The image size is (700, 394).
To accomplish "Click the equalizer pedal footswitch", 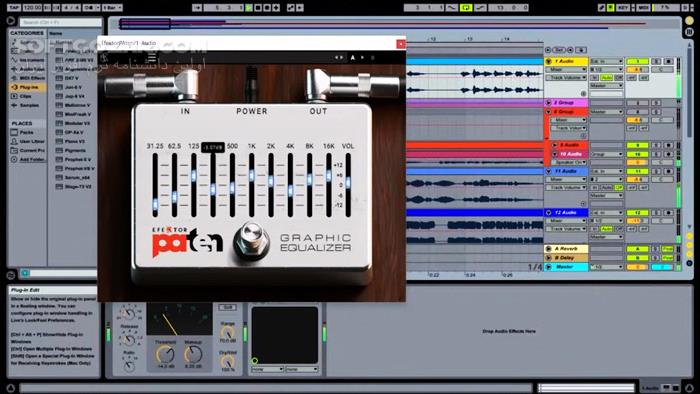I will click(x=251, y=240).
